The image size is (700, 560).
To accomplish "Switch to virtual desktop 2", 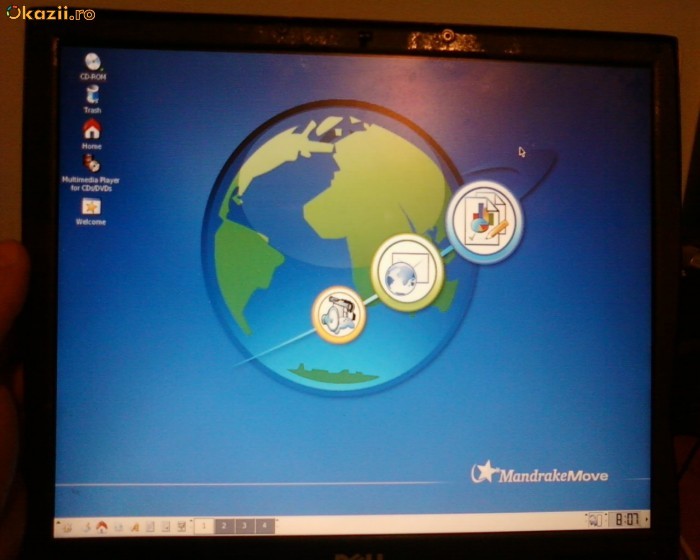I will point(224,526).
